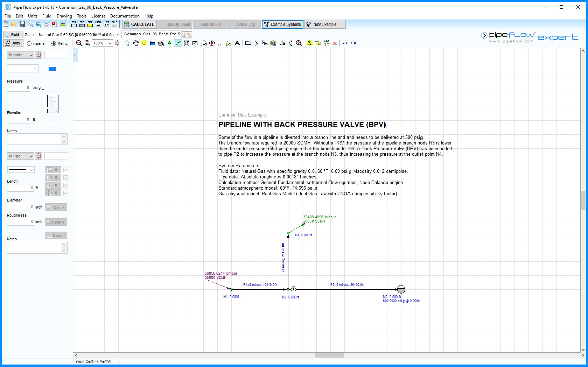This screenshot has height=367, width=588.
Task: Click the N4 green node in the drawing
Action: [x=288, y=233]
